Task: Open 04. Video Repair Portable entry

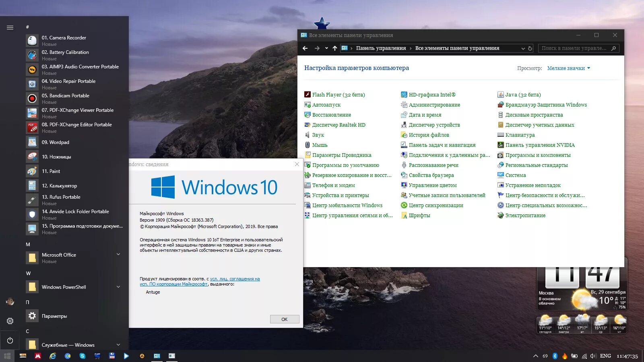Action: [76, 84]
